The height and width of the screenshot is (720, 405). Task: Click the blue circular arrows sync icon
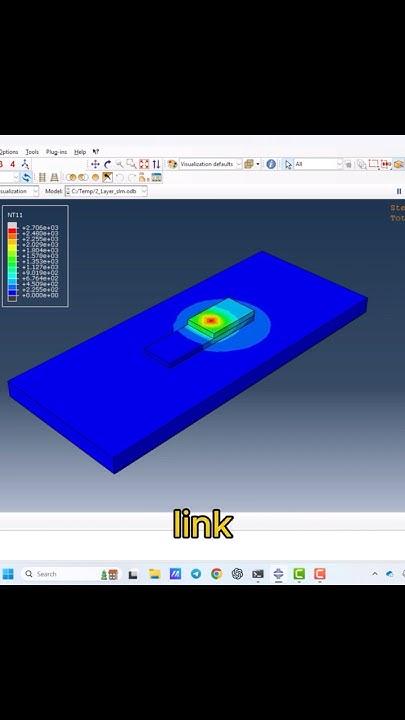(x=26, y=177)
